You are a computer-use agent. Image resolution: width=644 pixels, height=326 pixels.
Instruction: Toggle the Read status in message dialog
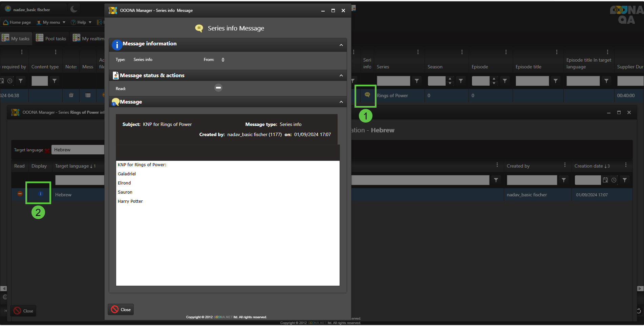pyautogui.click(x=218, y=88)
